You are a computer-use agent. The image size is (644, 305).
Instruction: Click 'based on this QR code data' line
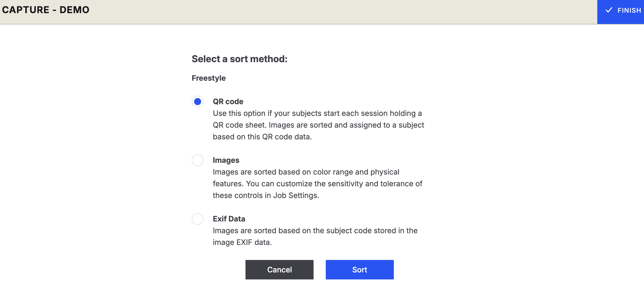262,137
